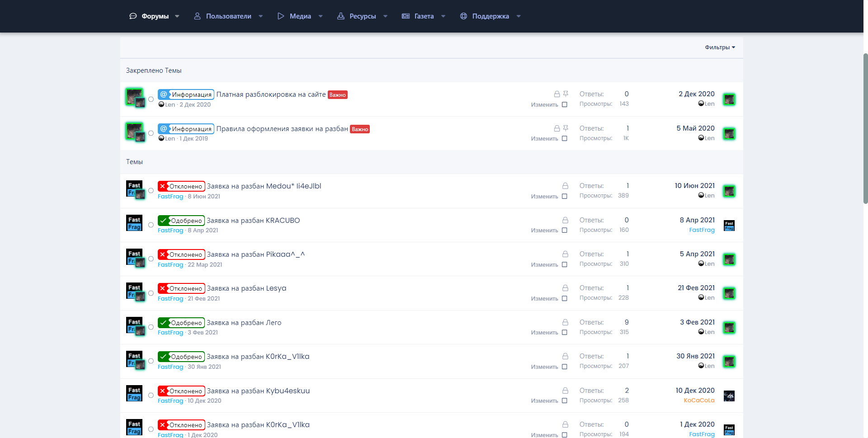Tick the Изменить checkbox for Lesya thread
Screen dimensions: 868x438
pyautogui.click(x=564, y=298)
